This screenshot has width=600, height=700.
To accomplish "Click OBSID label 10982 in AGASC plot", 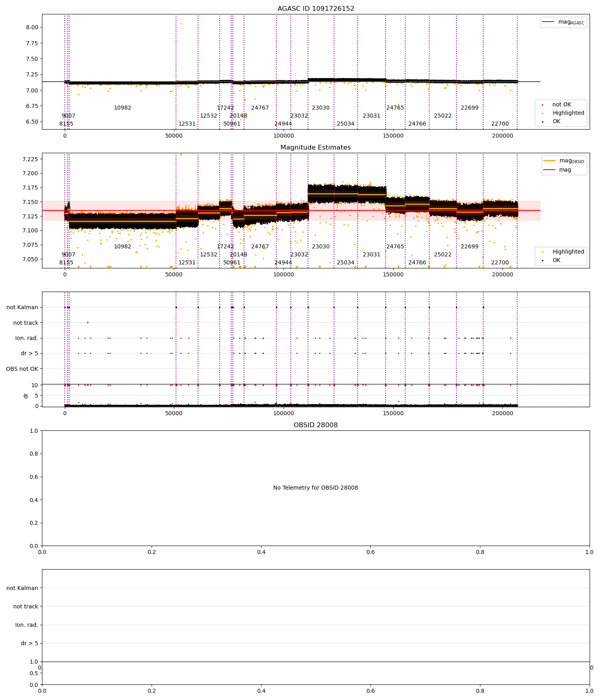I will [x=122, y=108].
